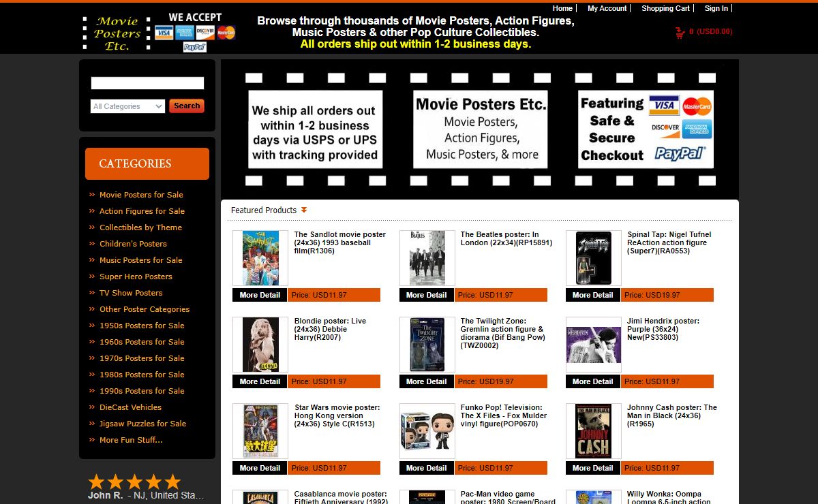This screenshot has width=818, height=504.
Task: Click the Movie Posters Etc. logo
Action: click(116, 33)
